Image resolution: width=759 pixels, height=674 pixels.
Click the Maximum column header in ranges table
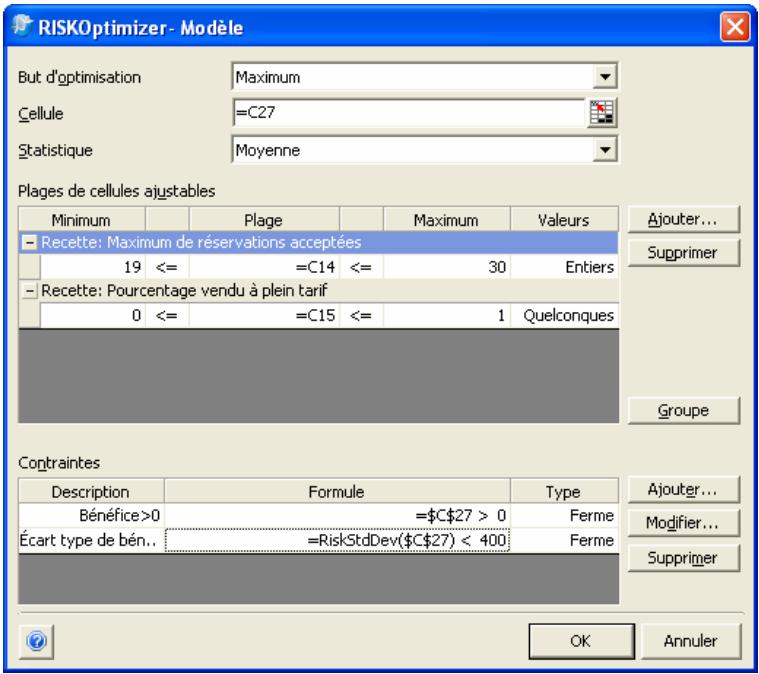(446, 220)
